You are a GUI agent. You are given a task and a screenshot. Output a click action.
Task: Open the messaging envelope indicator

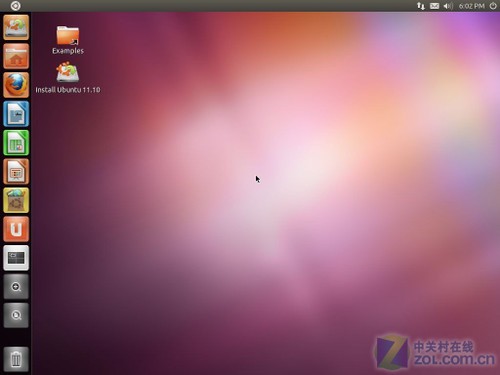(x=434, y=6)
